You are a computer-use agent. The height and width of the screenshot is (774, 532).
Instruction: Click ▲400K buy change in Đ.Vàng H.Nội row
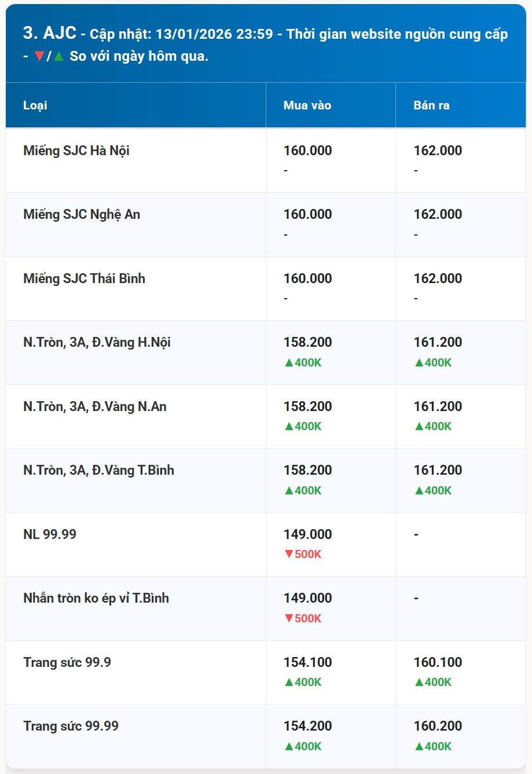[303, 362]
